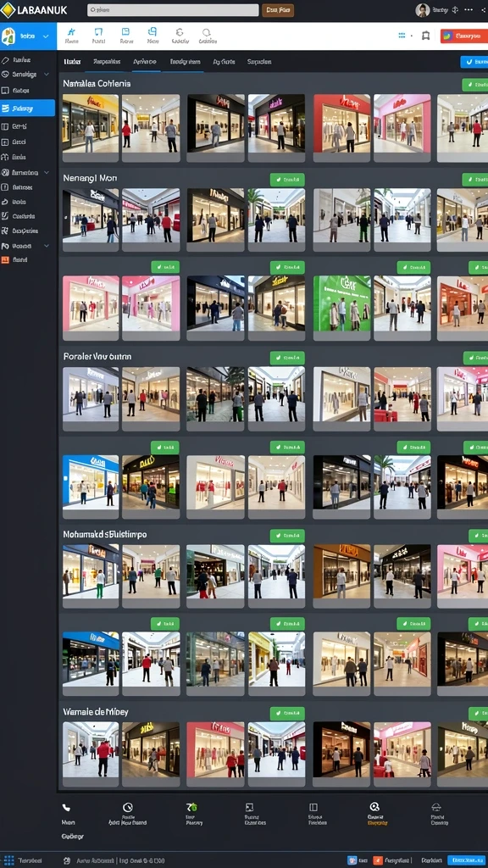The width and height of the screenshot is (488, 868).
Task: Switch to the 'Sapadan' tab
Action: pyautogui.click(x=259, y=62)
